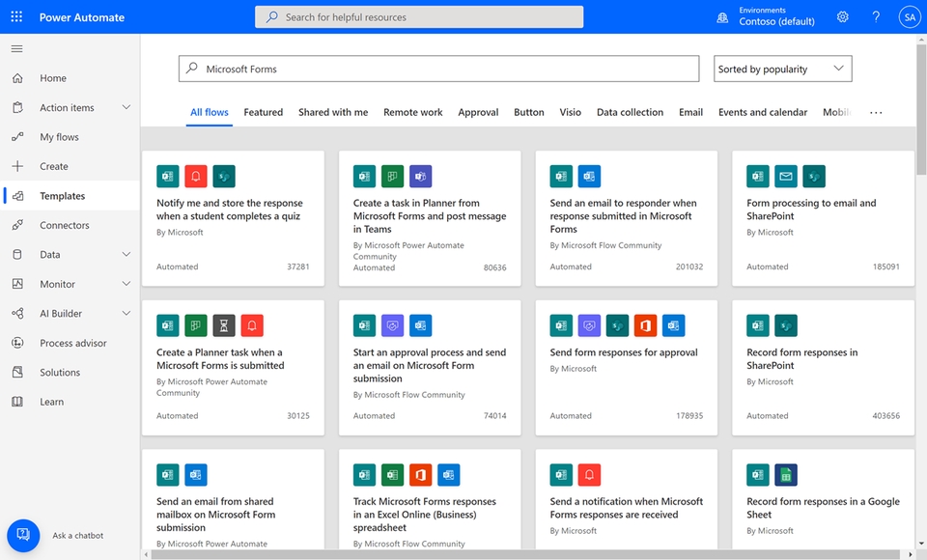This screenshot has width=927, height=560.
Task: Click the Ask a chatbot label
Action: [x=78, y=536]
